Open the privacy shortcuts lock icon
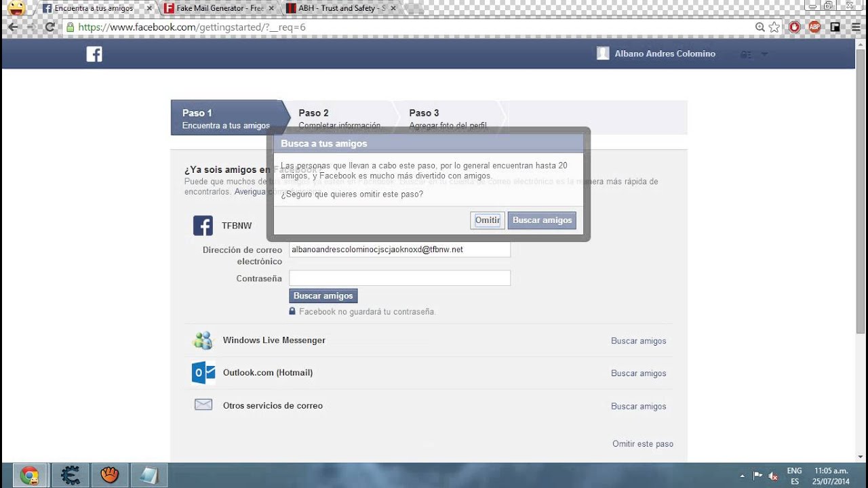 tap(746, 54)
